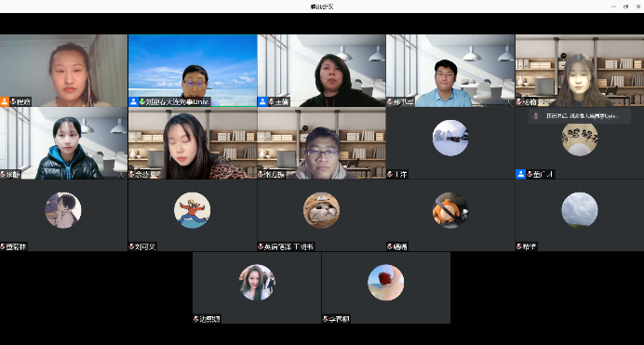644x345 pixels.
Task: Click muted mic icon under cat avatar
Action: pyautogui.click(x=261, y=246)
